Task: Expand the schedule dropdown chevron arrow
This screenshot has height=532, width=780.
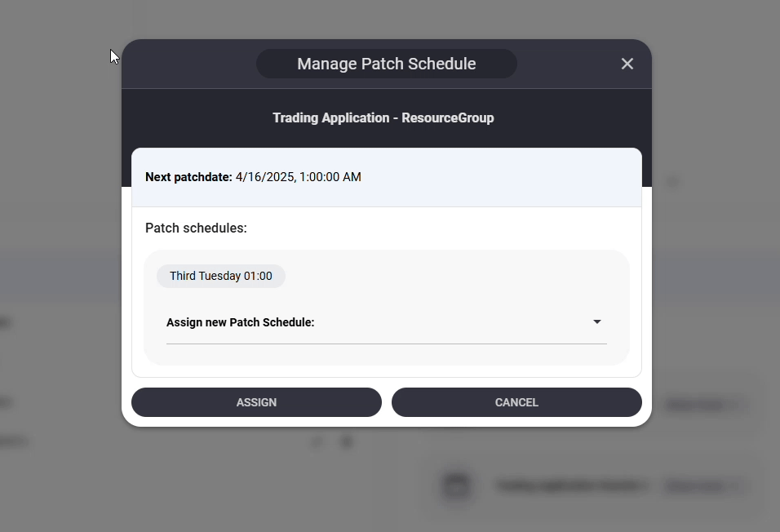Action: (x=596, y=321)
